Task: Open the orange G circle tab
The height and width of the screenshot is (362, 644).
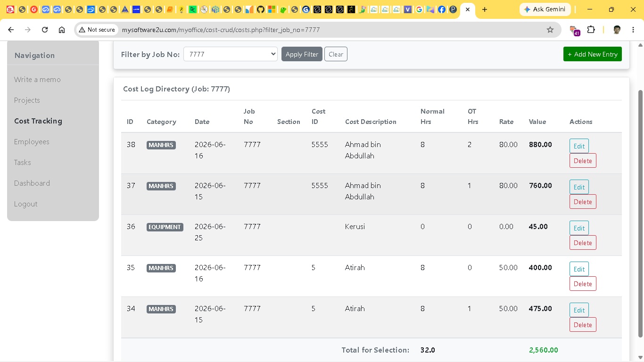Action: pos(33,9)
